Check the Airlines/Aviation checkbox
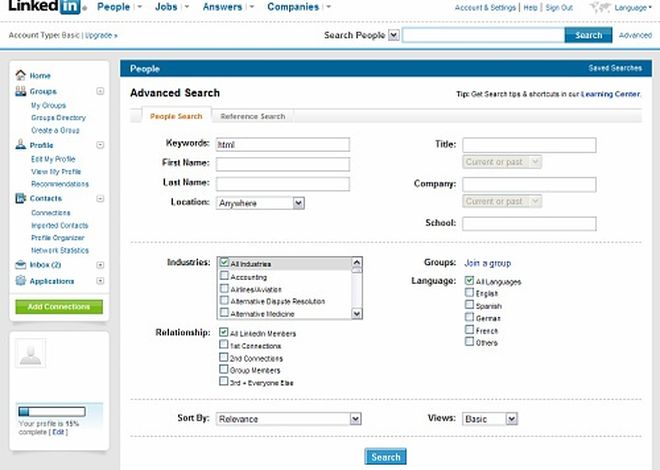Image resolution: width=660 pixels, height=470 pixels. [x=224, y=288]
